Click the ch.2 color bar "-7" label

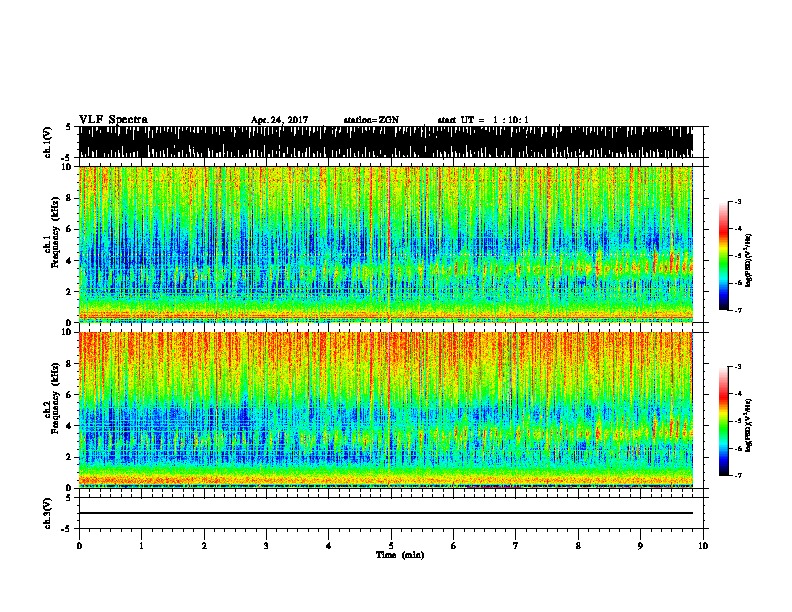[738, 476]
